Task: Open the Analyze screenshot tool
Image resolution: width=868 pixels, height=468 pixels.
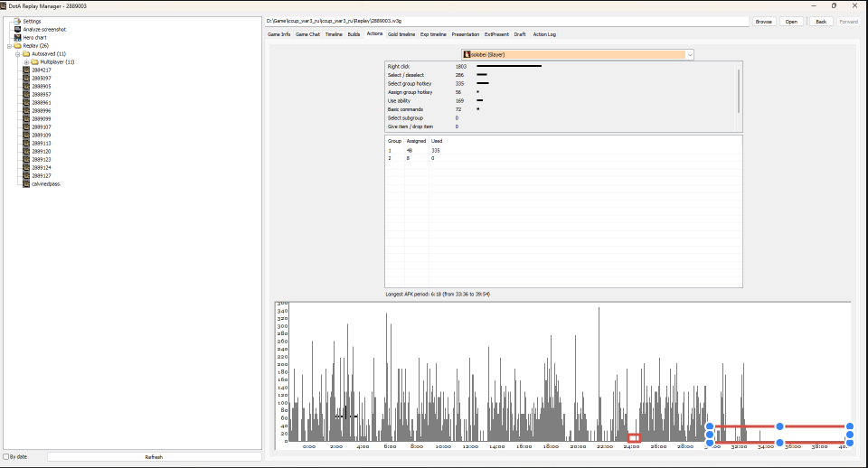Action: coord(44,29)
